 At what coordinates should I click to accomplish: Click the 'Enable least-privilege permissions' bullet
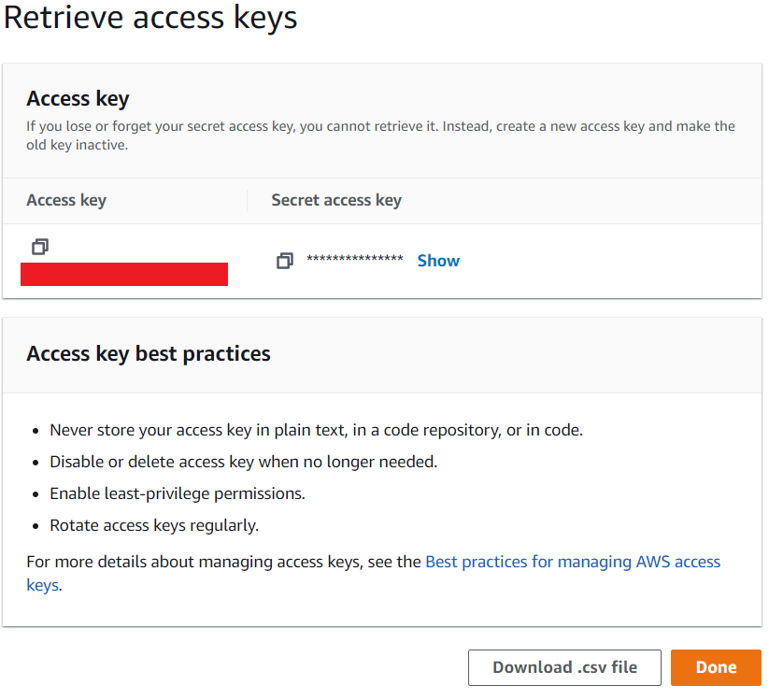(x=178, y=494)
